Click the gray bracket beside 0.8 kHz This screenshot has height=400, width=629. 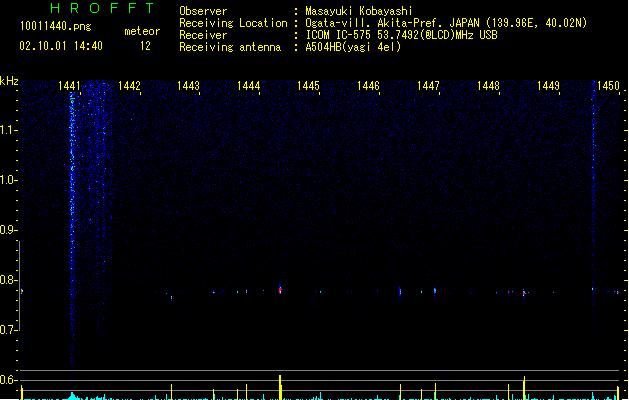pos(19,286)
